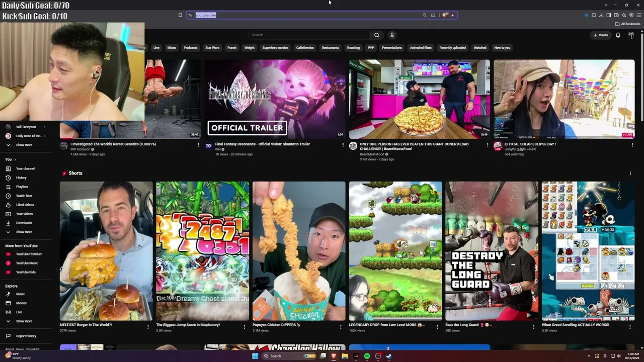Play the giant doner kebab challenge thumbnail
The image size is (644, 362).
tap(420, 99)
